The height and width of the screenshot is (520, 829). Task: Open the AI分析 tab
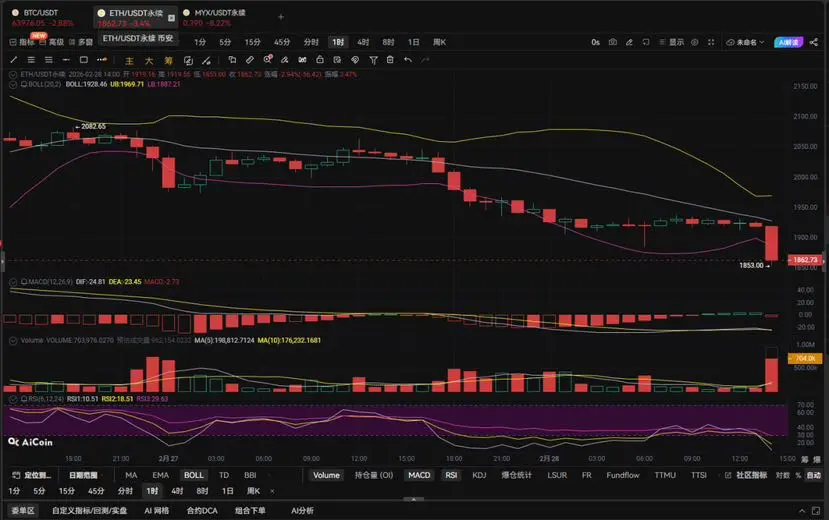coord(302,510)
